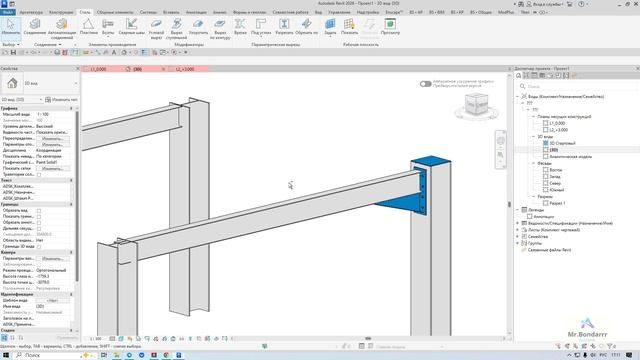Click Изменить button for Параметры вида камеры
The width and height of the screenshot is (640, 360).
click(53, 259)
